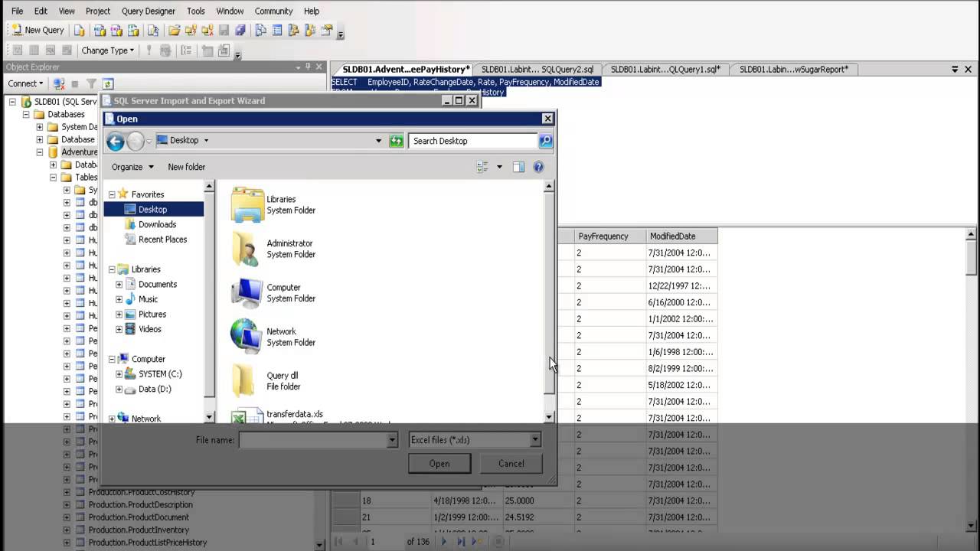Click the Back arrow in Open dialog
This screenshot has height=551, width=980.
[x=116, y=141]
